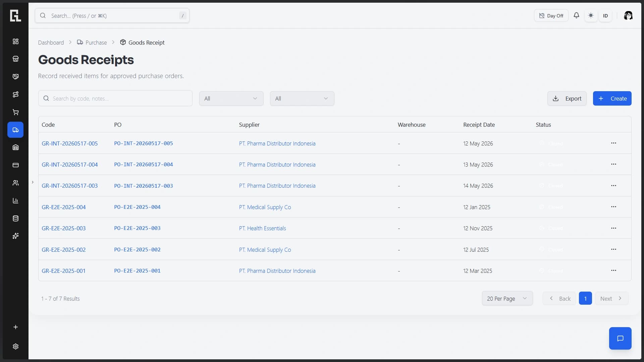
Task: Open supplier in GR-E2E-2025-001 row
Action: click(277, 271)
